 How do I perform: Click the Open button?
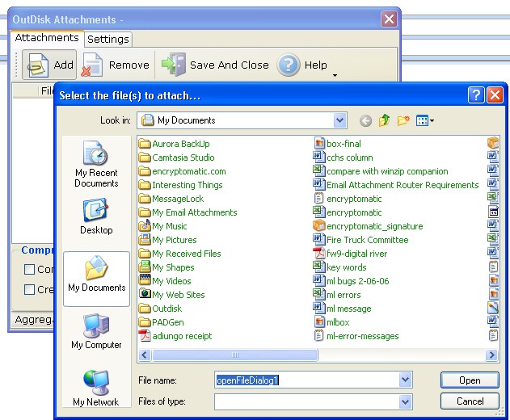(470, 380)
